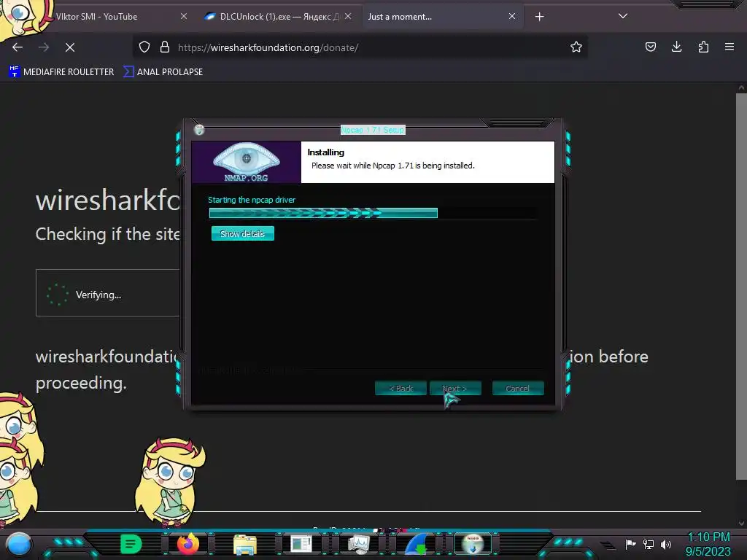Click the network tray icon
This screenshot has height=560, width=747.
649,544
